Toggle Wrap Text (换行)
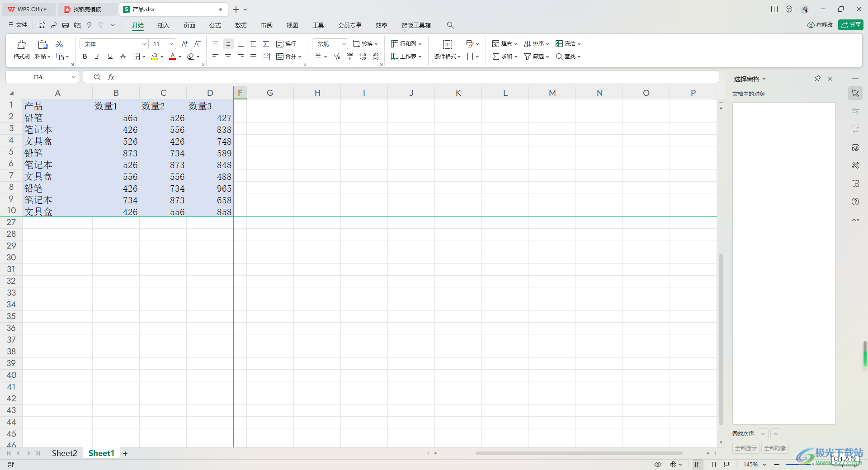This screenshot has height=470, width=868. [286, 44]
